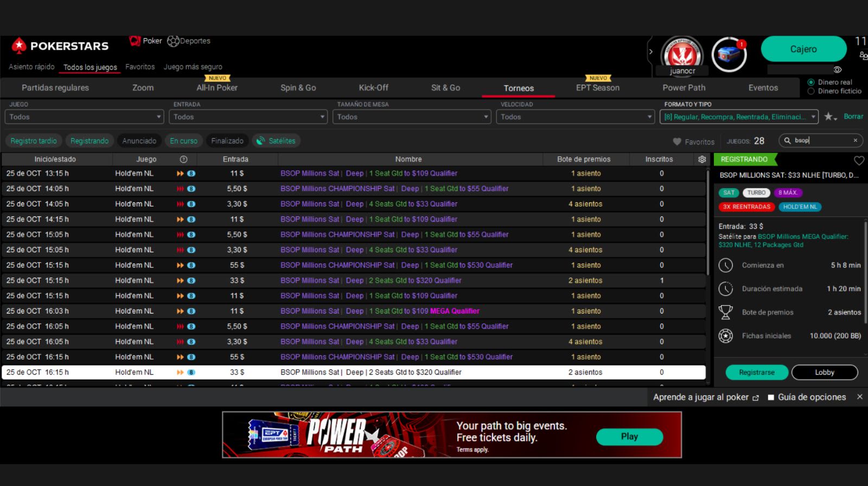Screen dimensions: 868x486
Task: Click the speed info question mark column header
Action: point(183,159)
